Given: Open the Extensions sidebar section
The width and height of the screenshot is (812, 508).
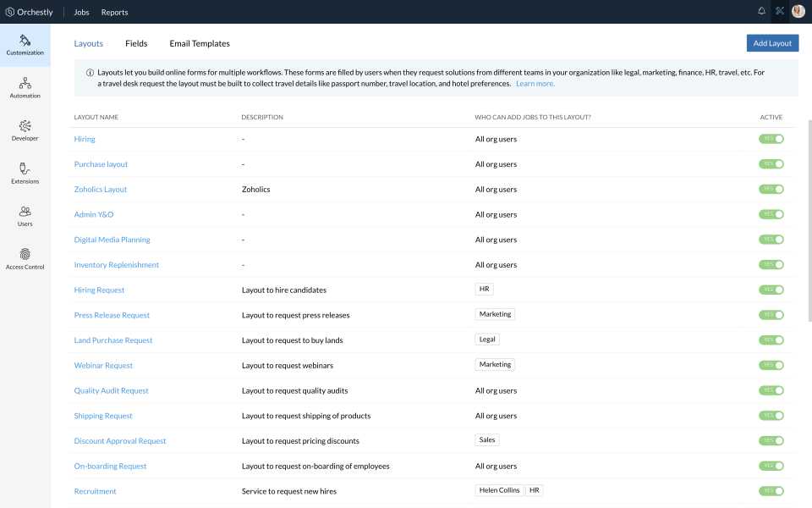Looking at the screenshot, I should 25,173.
